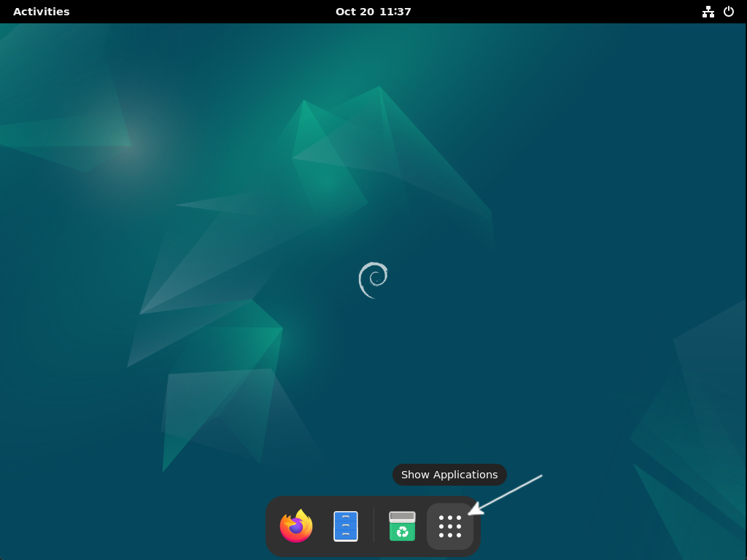747x560 pixels.
Task: Click the Show Applications tooltip label
Action: [449, 475]
